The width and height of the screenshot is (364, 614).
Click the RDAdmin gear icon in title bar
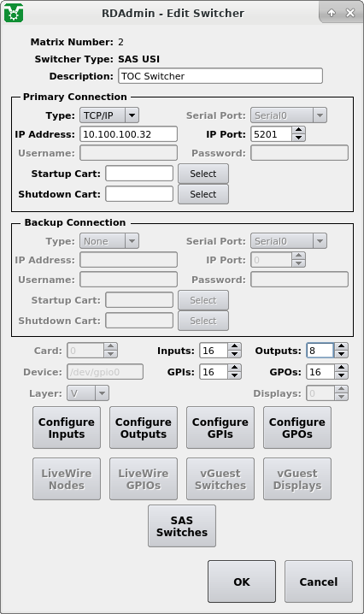tap(14, 13)
